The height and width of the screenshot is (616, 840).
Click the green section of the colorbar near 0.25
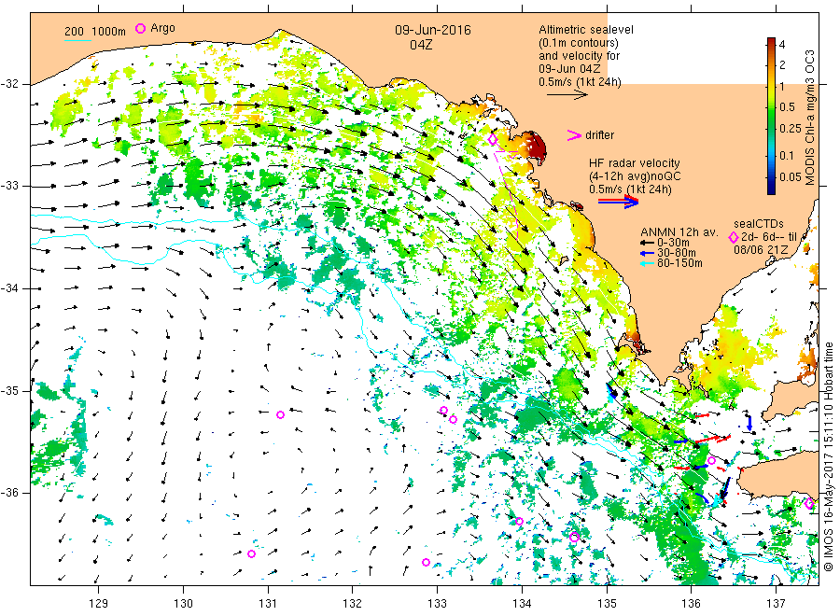(x=772, y=129)
